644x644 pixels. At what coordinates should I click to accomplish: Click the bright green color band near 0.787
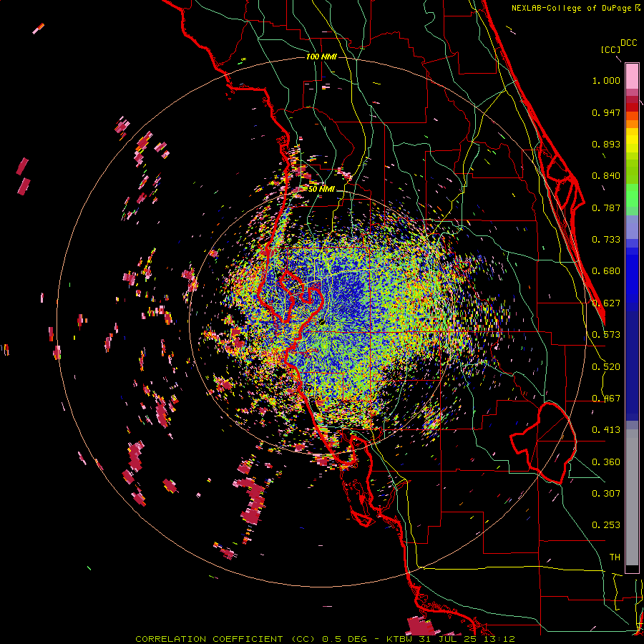[632, 195]
